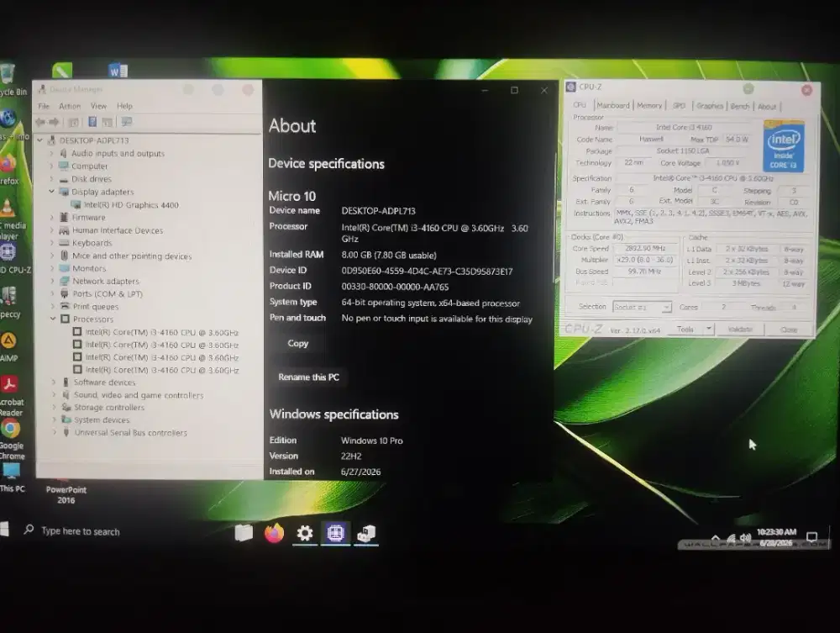Image resolution: width=840 pixels, height=633 pixels.
Task: Expand Universal Serial Bus controllers
Action: pos(54,433)
